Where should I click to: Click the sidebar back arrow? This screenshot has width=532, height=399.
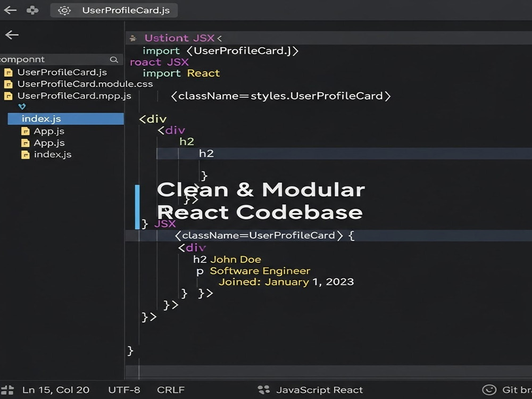point(12,35)
